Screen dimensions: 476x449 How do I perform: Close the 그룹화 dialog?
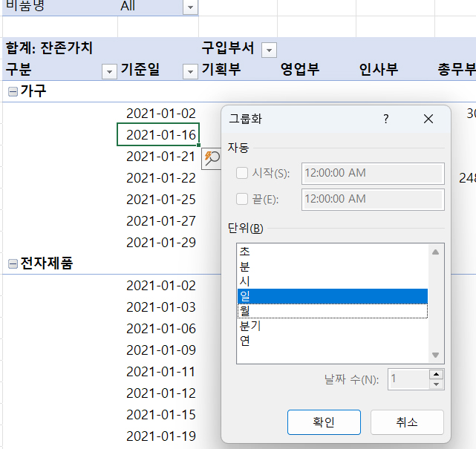[428, 119]
